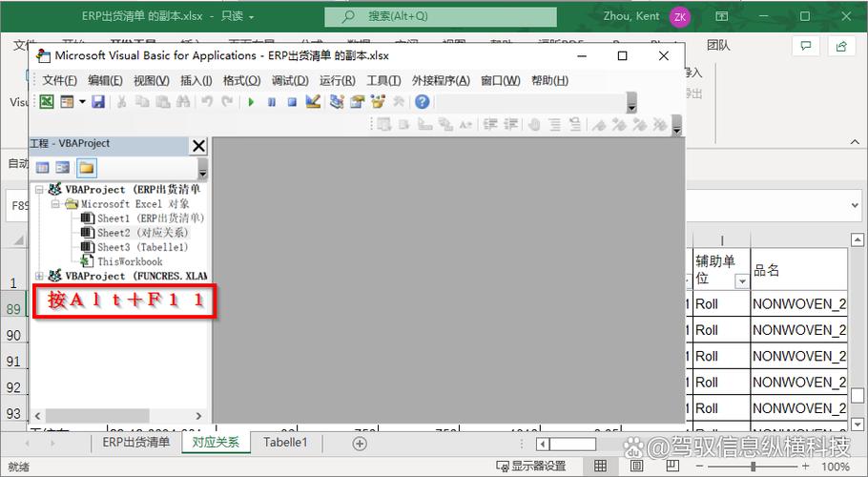Click the Uncomment Block icon
The height and width of the screenshot is (477, 868).
point(575,125)
